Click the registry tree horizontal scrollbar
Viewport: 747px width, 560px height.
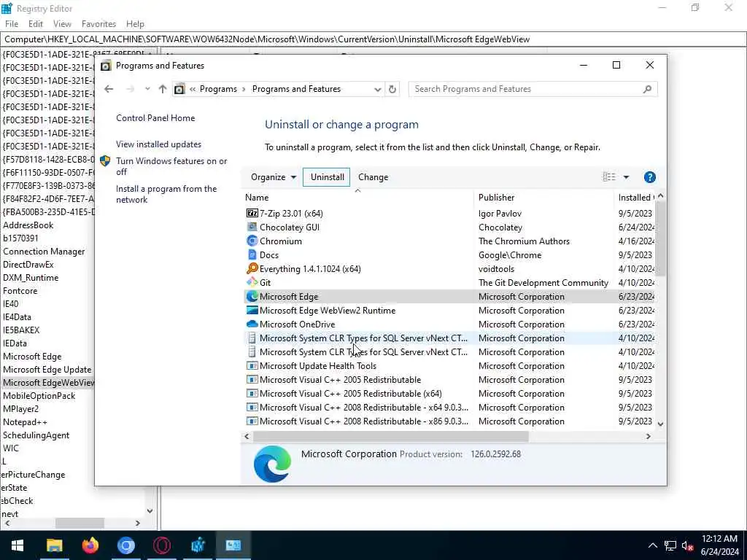click(x=80, y=524)
